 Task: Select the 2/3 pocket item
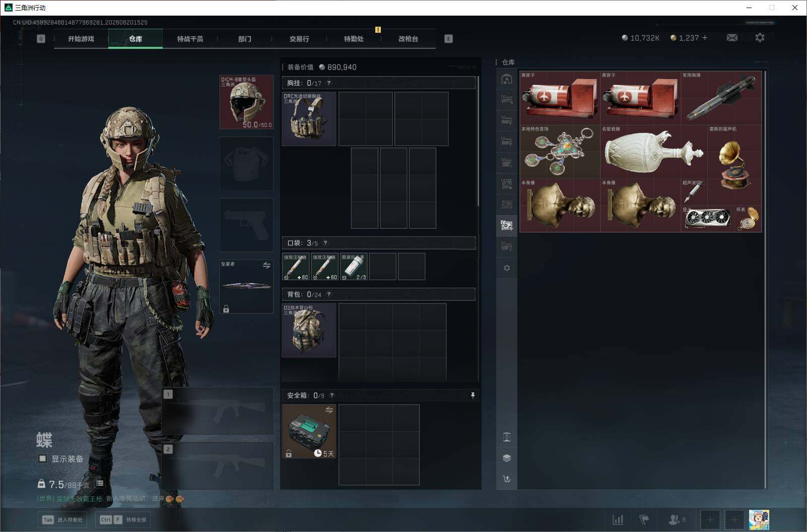354,267
